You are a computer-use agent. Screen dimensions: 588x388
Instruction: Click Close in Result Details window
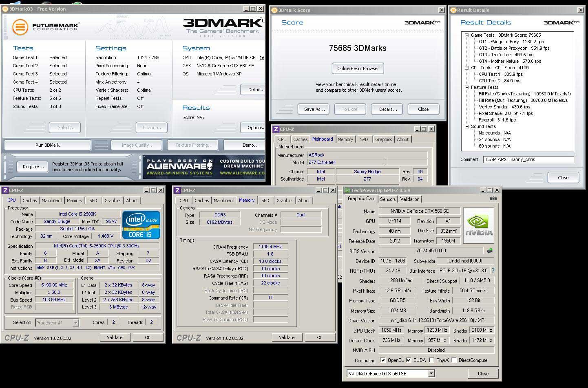(x=563, y=178)
